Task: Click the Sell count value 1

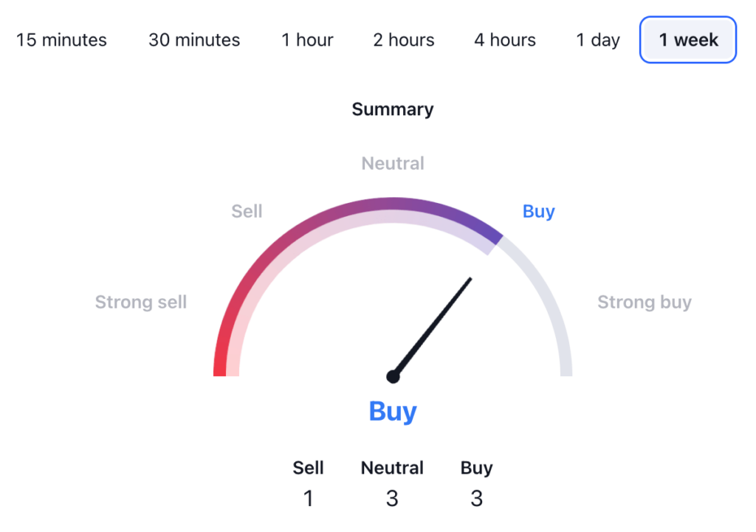Action: (309, 500)
